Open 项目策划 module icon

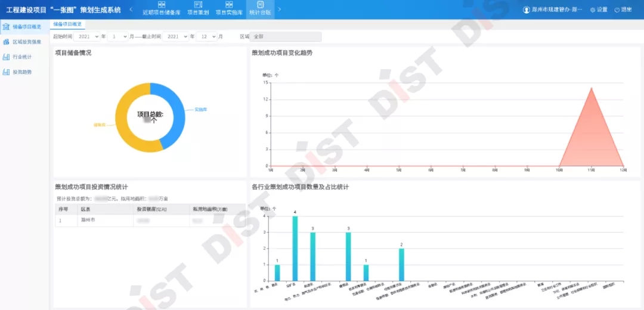(x=198, y=5)
